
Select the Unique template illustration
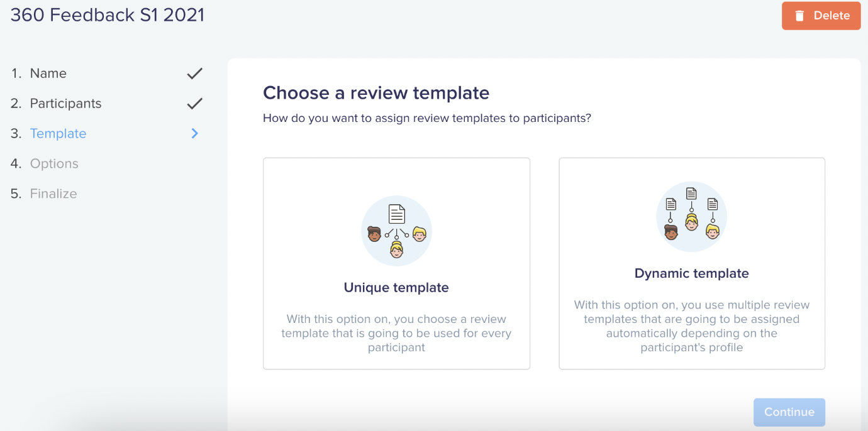[396, 231]
